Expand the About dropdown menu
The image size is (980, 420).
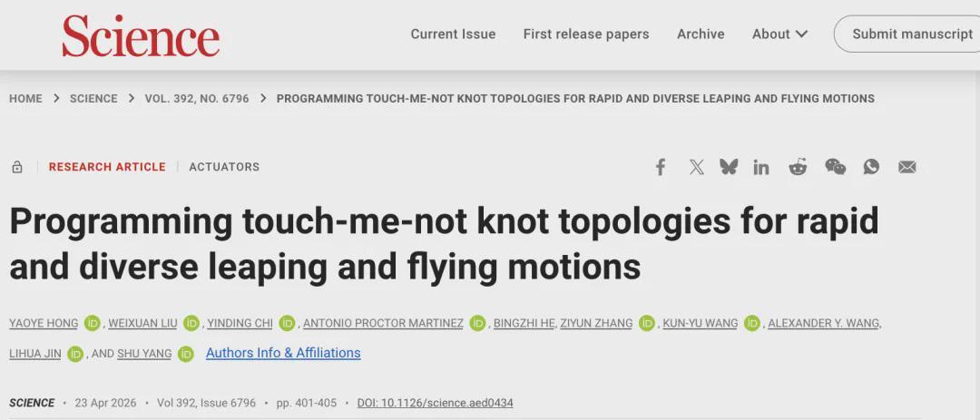pos(779,34)
